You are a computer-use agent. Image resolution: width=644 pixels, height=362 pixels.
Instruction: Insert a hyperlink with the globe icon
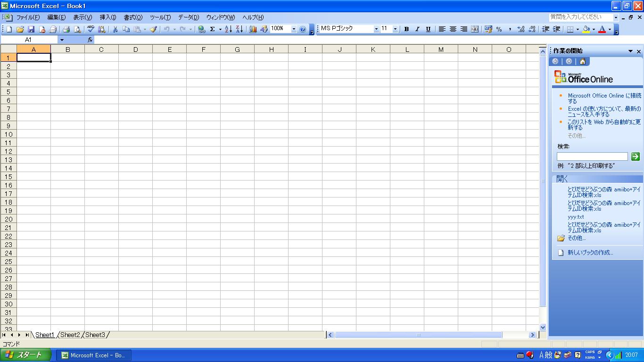201,29
